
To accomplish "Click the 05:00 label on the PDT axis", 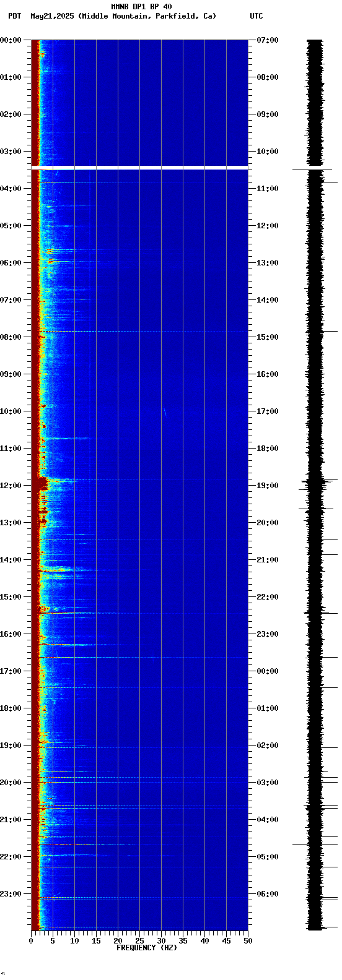I will pos(11,226).
